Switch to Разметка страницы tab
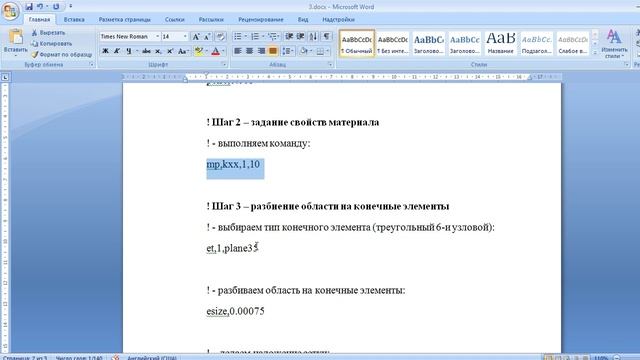This screenshot has height=360, width=640. tap(124, 19)
